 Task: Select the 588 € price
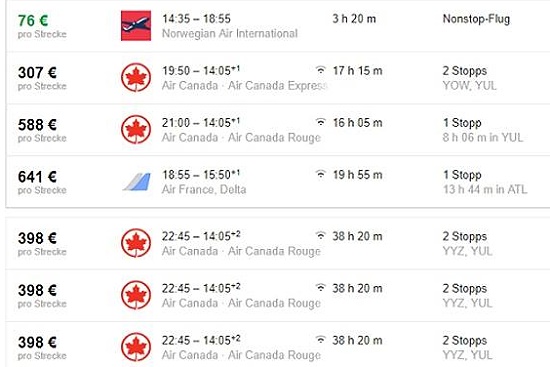coord(37,125)
